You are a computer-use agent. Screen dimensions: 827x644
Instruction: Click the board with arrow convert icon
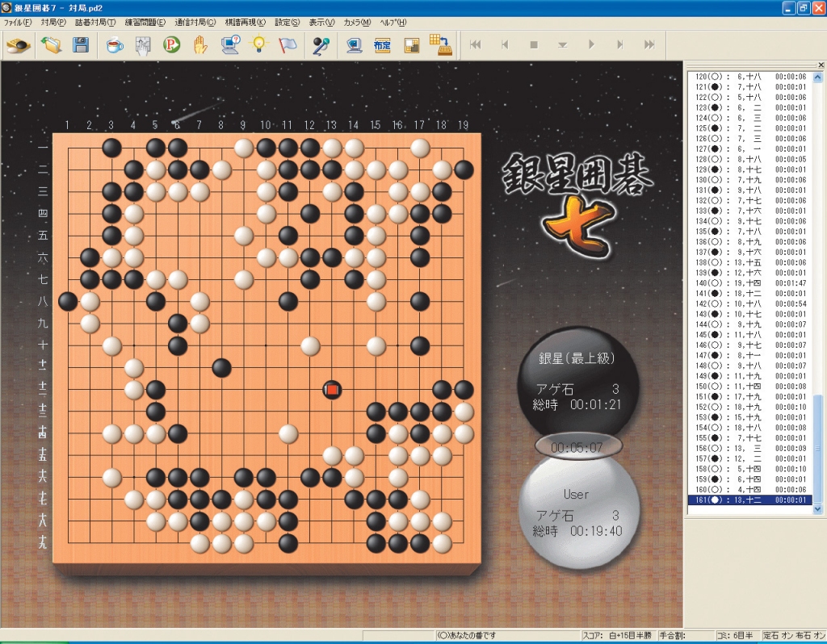440,45
